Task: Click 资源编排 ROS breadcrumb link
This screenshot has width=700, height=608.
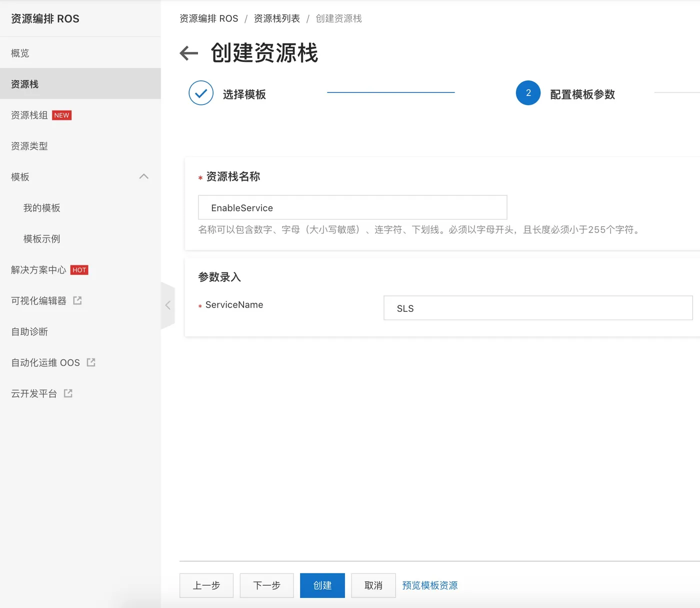Action: (x=209, y=18)
